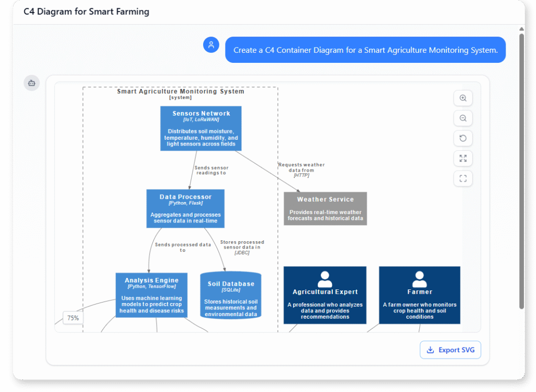
Task: Select the Sensors Network container node
Action: point(201,128)
